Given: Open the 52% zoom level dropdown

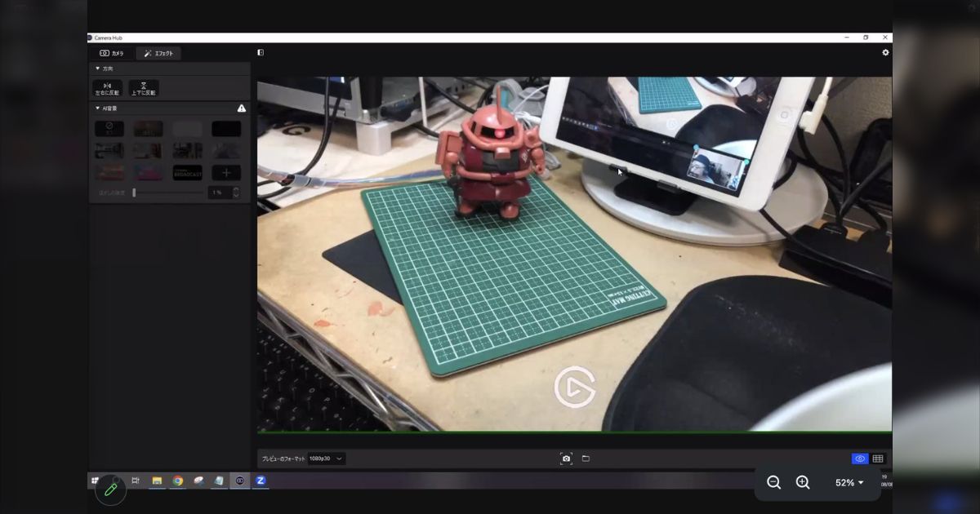Looking at the screenshot, I should (849, 482).
